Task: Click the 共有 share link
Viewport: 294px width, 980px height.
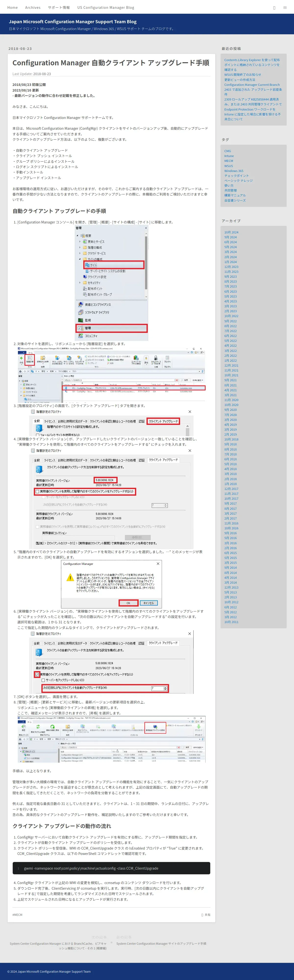Action: point(206,915)
